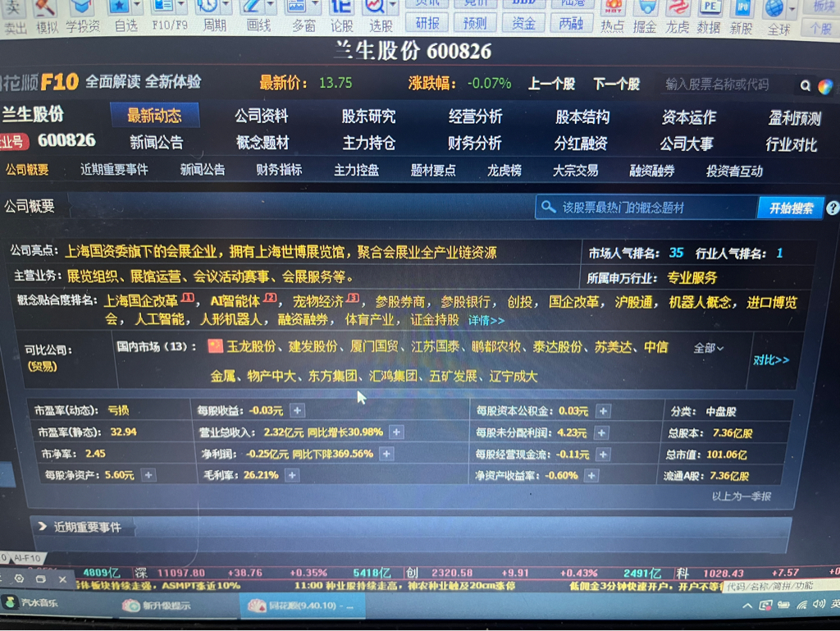
Task: Expand the 选股 dropdown arrow
Action: [394, 6]
